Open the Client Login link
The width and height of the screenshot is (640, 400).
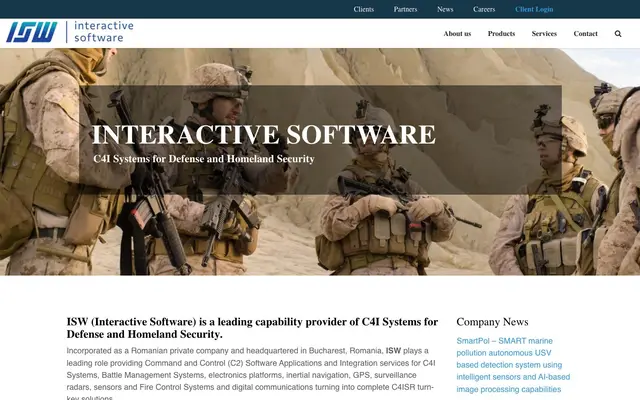(534, 9)
